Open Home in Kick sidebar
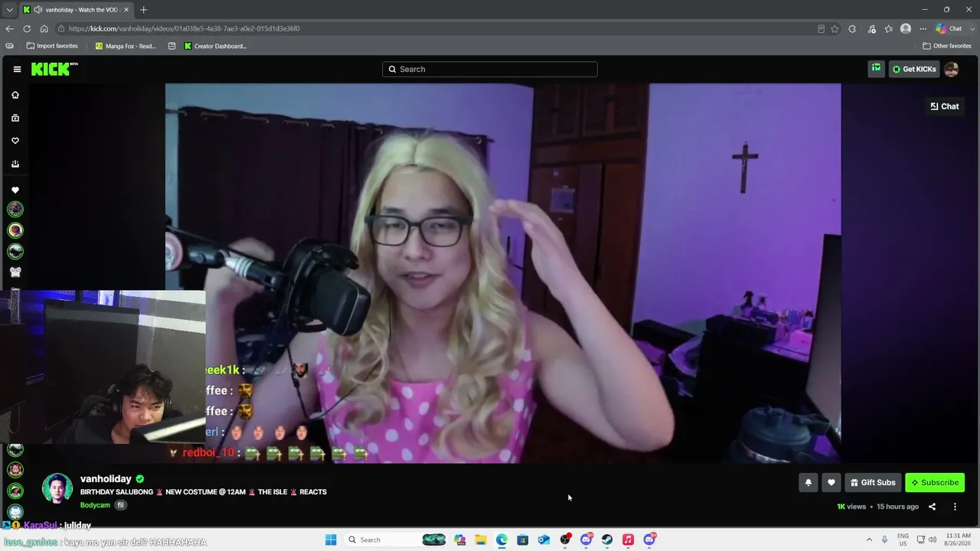 (15, 95)
